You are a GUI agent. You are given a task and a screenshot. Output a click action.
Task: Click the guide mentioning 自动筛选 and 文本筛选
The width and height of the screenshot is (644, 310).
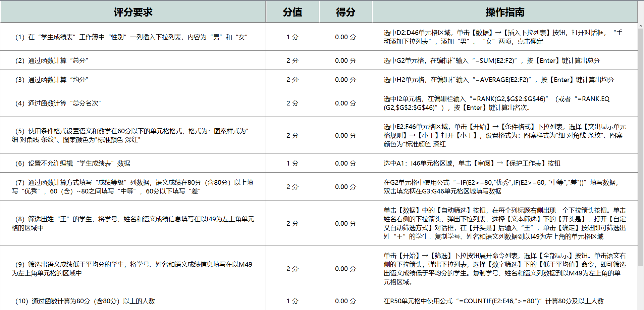tap(505, 223)
